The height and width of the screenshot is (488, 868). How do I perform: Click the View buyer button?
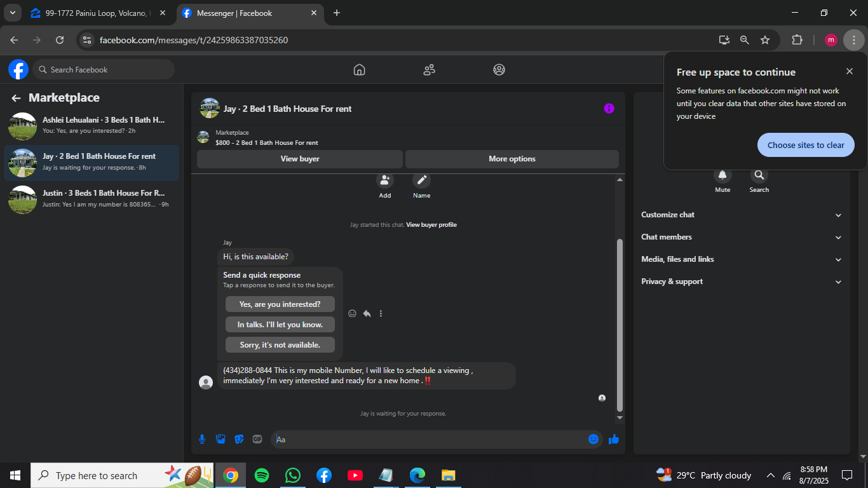click(x=300, y=159)
